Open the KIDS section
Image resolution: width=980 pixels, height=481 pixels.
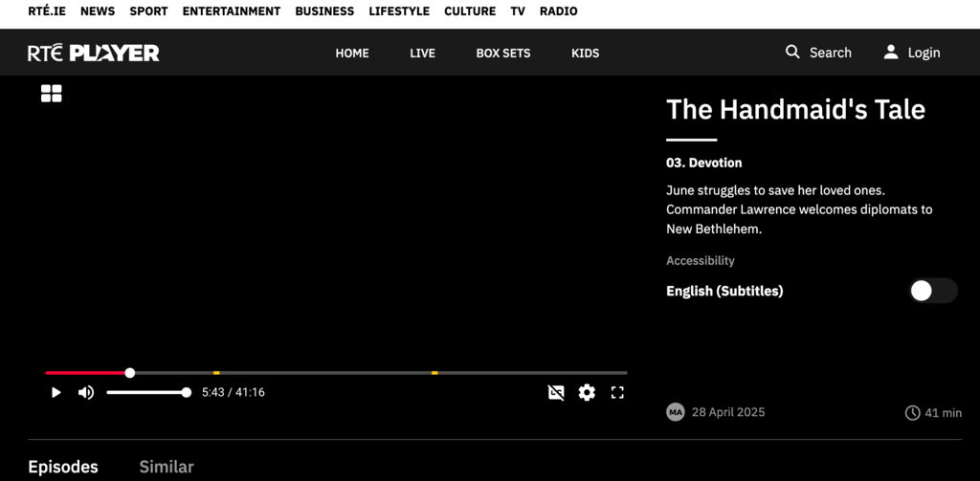(x=585, y=54)
